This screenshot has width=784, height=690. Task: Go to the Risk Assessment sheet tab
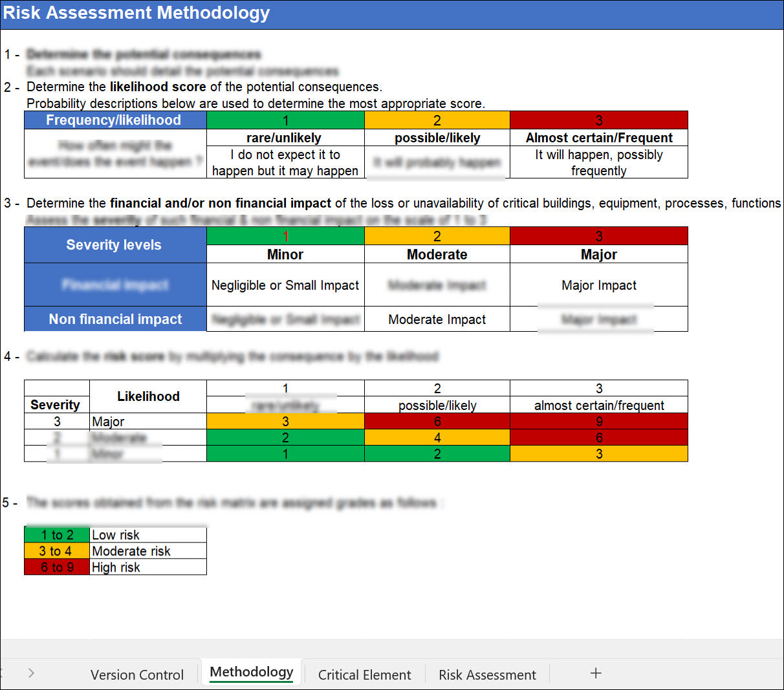click(487, 674)
